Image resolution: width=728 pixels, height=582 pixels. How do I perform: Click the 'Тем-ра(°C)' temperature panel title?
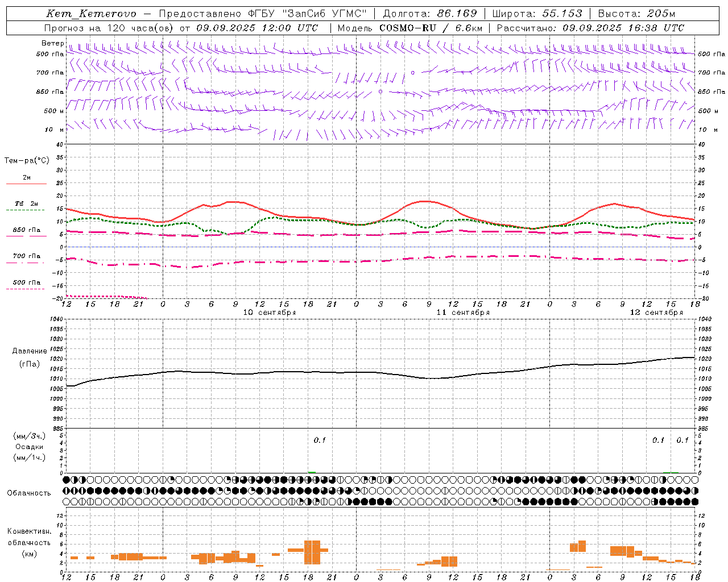pos(27,161)
